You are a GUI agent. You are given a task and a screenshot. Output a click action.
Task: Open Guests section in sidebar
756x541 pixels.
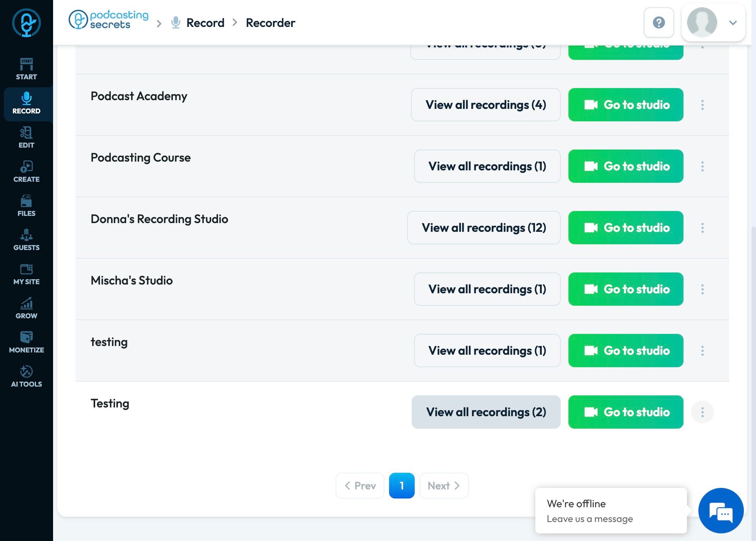click(x=26, y=239)
